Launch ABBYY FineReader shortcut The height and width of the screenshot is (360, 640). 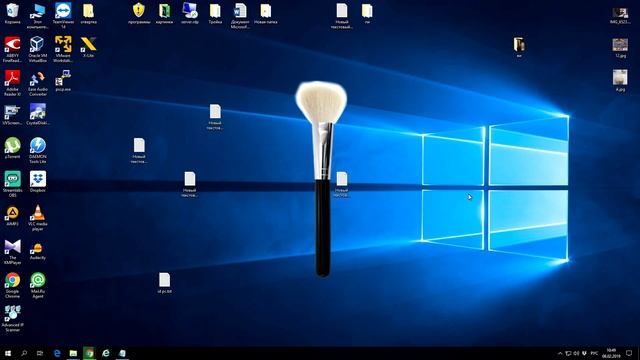[12, 49]
